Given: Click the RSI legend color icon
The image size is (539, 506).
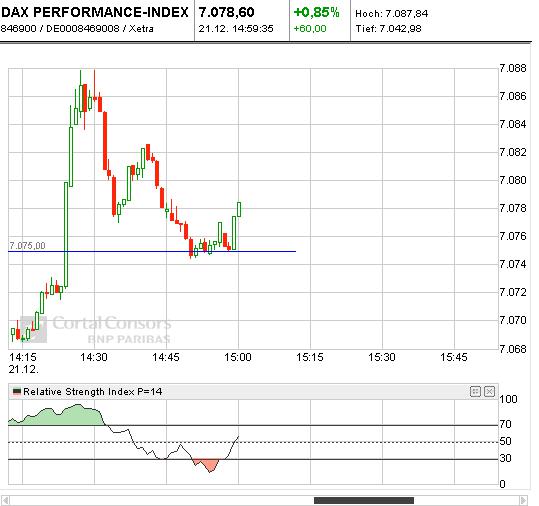Looking at the screenshot, I should 17,391.
